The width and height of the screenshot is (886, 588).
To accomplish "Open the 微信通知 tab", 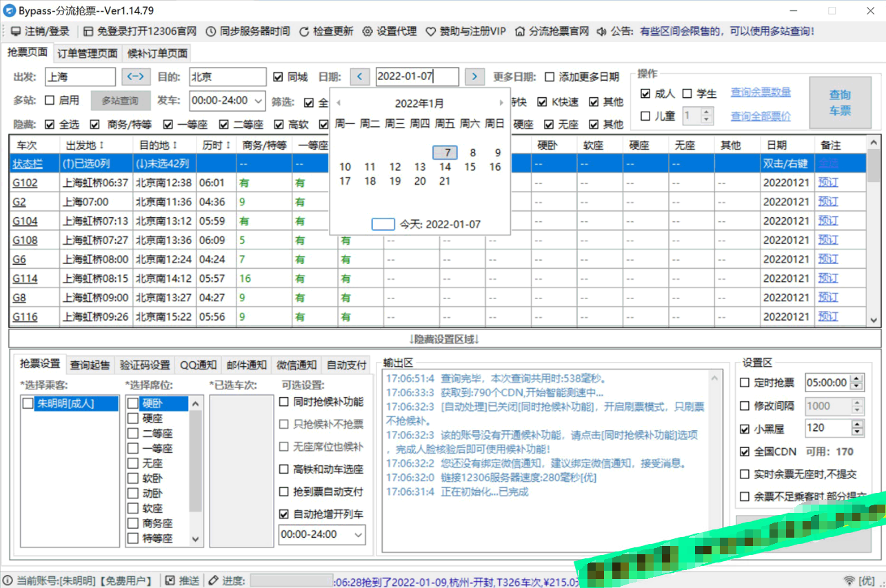I will click(x=296, y=365).
